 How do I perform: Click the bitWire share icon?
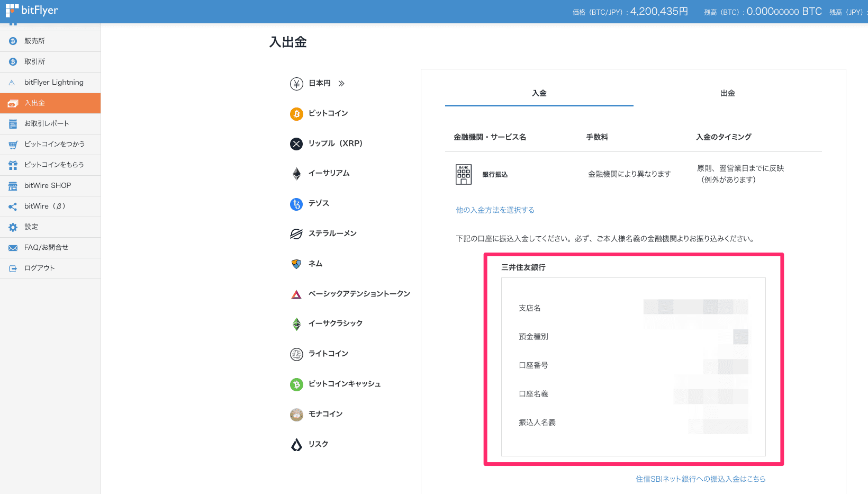(x=13, y=206)
